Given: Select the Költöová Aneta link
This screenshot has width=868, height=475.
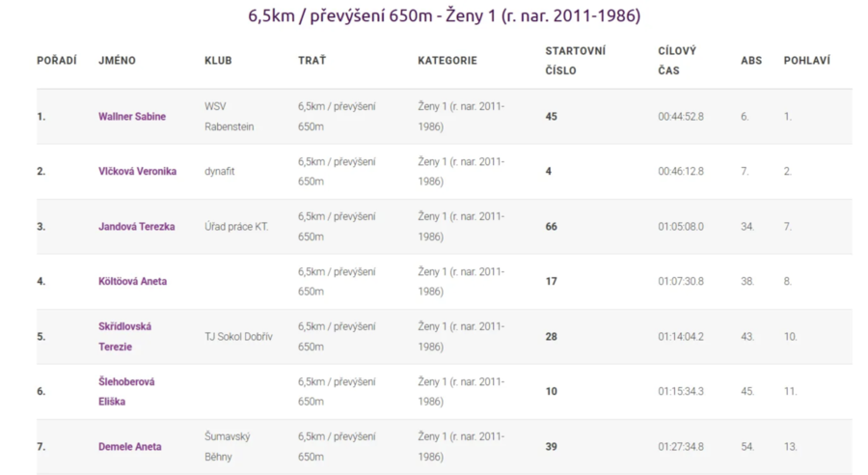Looking at the screenshot, I should tap(132, 282).
